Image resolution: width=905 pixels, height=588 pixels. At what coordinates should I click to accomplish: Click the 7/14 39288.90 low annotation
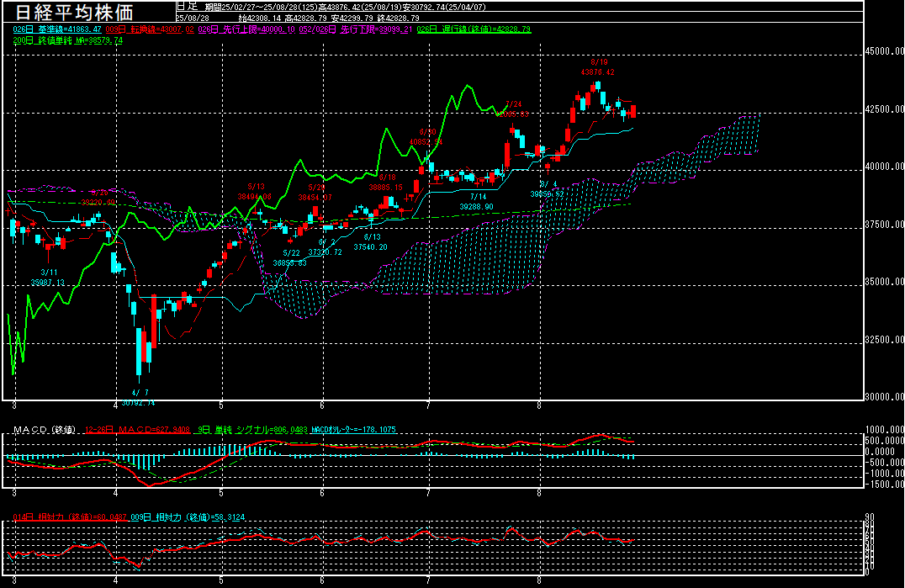click(x=477, y=201)
